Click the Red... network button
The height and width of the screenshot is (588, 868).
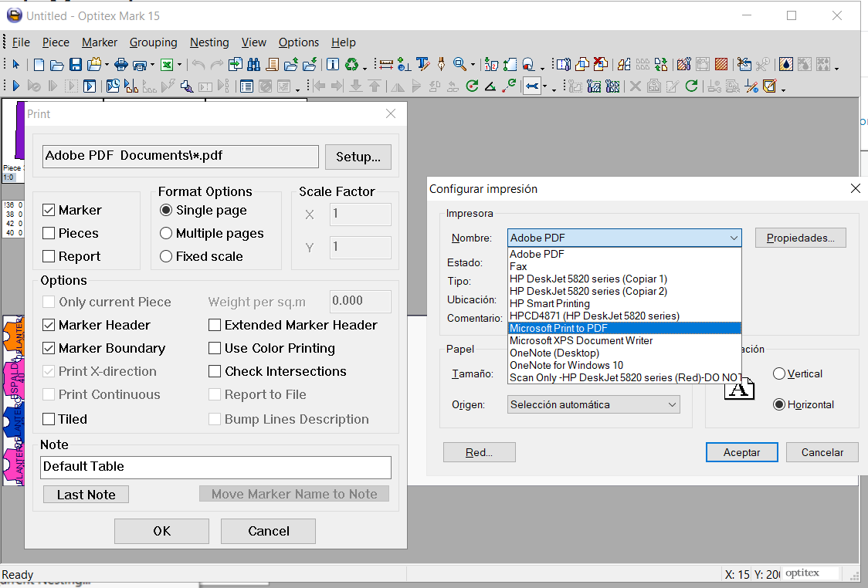[480, 452]
